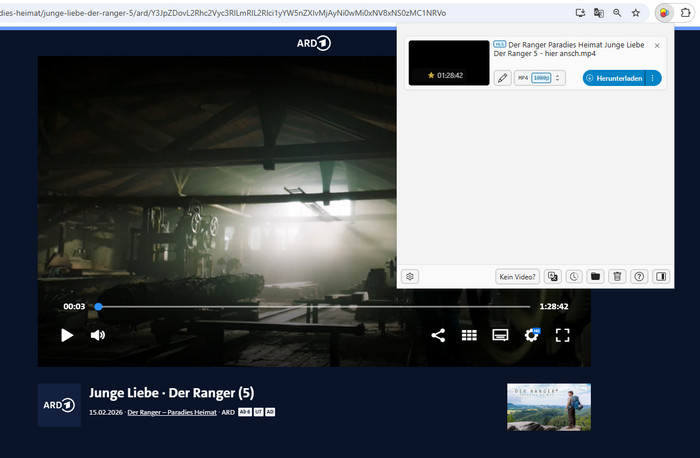Screen dimensions: 700x458
Task: Dismiss the detected video entry
Action: (657, 46)
